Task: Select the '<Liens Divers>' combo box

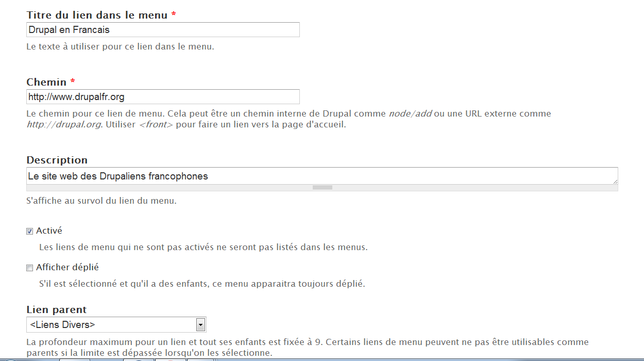Action: click(111, 325)
